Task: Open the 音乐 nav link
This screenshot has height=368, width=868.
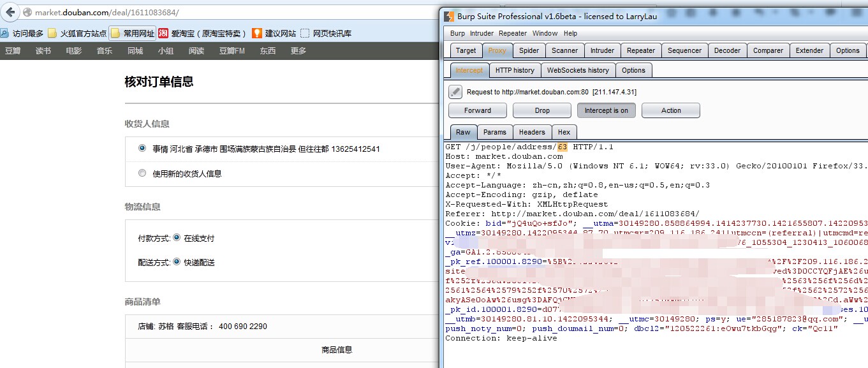Action: [105, 51]
